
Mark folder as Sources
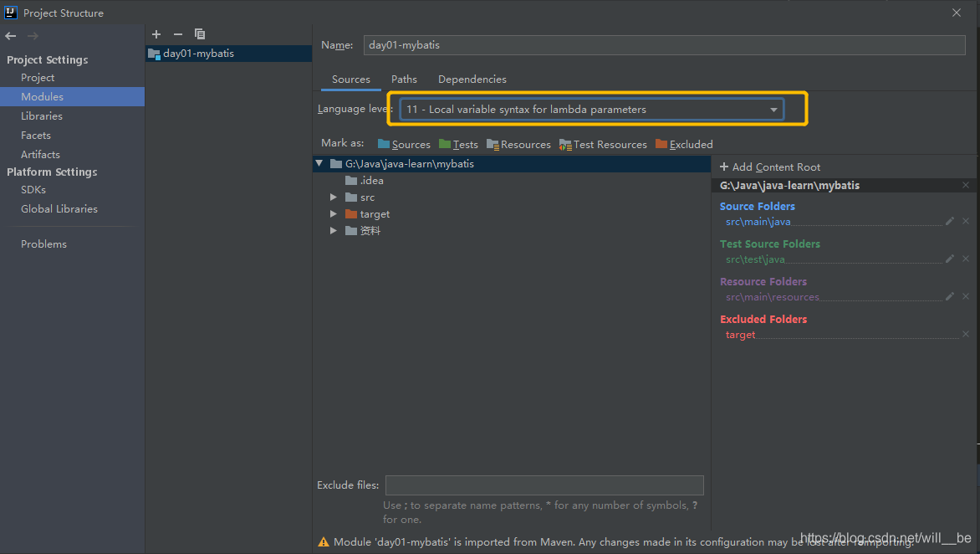pos(404,145)
